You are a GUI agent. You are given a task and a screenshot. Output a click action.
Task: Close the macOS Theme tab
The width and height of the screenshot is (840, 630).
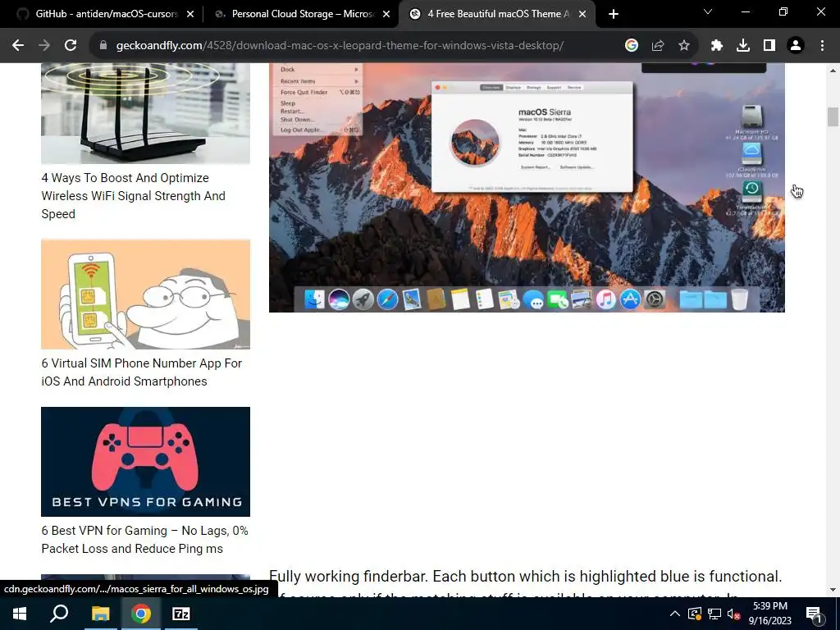coord(582,15)
